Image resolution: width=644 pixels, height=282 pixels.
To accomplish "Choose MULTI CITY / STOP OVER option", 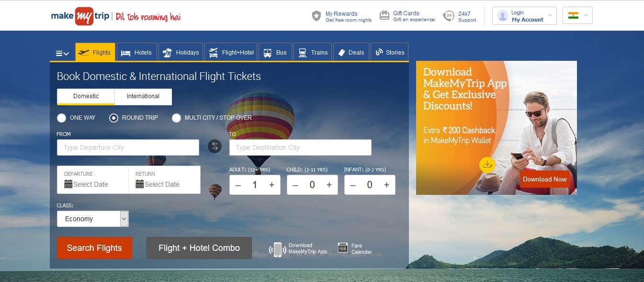I will pos(177,118).
